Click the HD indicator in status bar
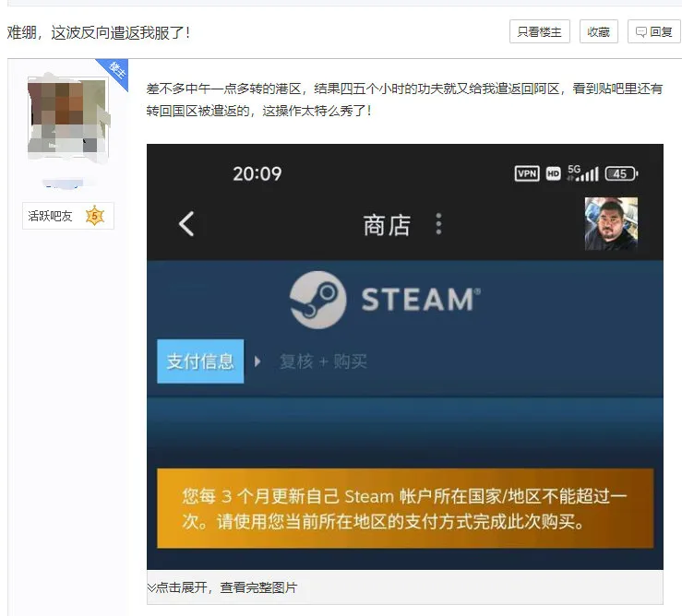 coord(554,173)
